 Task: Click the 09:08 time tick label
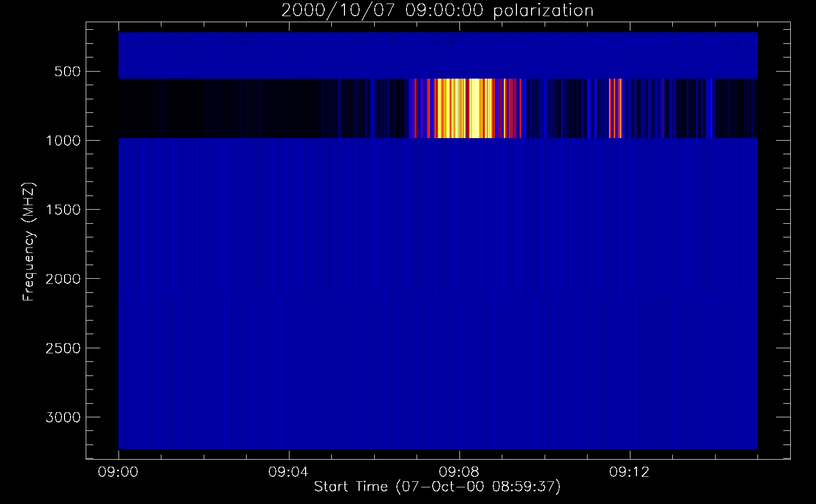point(459,472)
